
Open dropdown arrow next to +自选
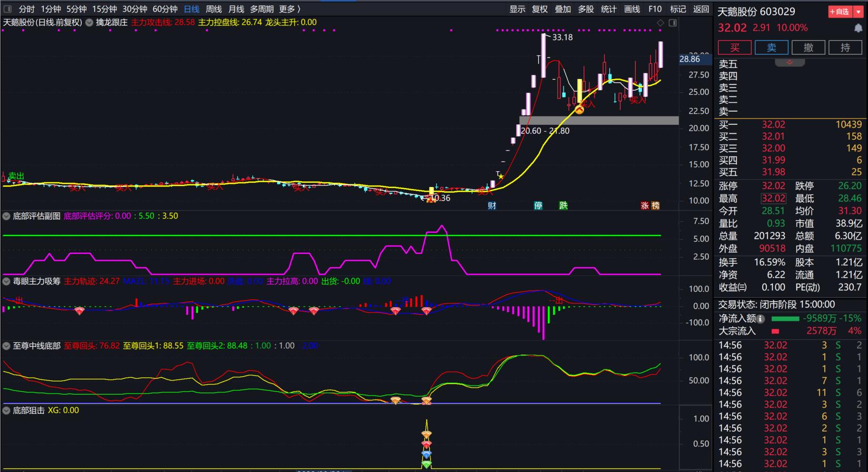[857, 12]
